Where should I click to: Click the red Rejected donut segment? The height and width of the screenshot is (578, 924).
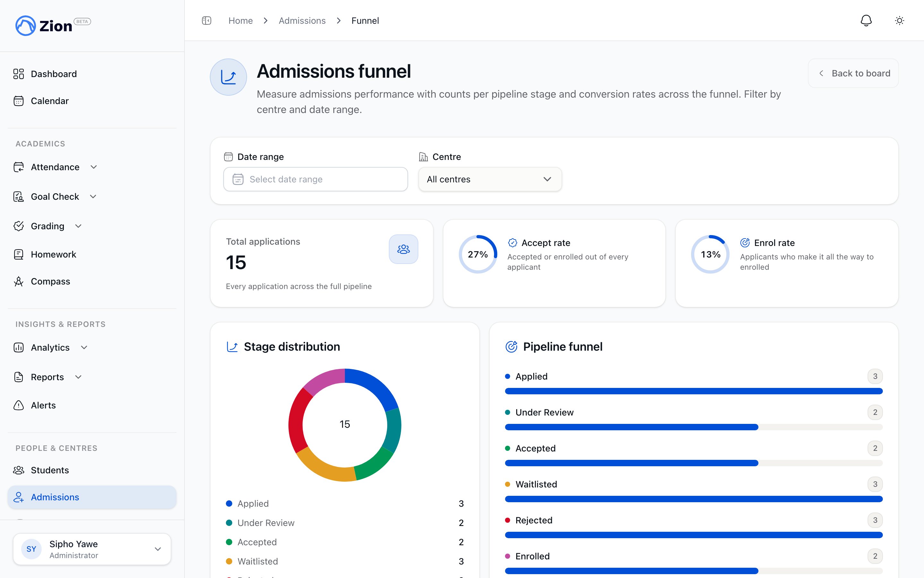pyautogui.click(x=297, y=421)
